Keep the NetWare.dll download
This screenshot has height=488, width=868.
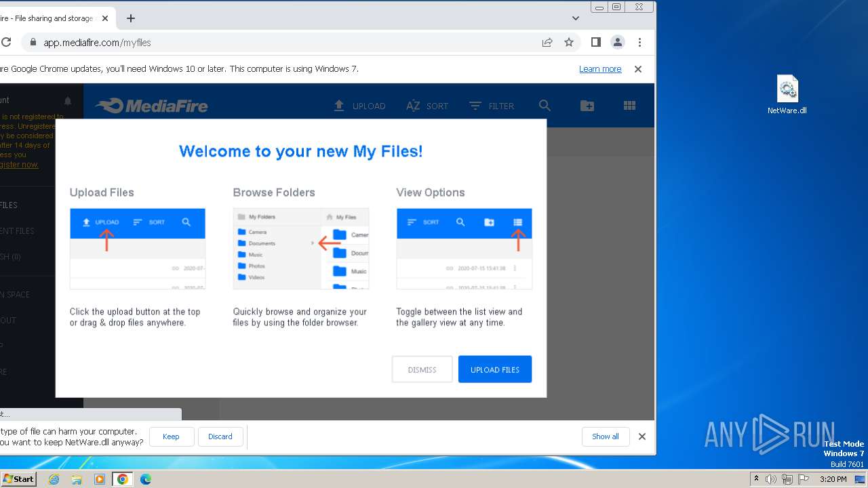[171, 436]
